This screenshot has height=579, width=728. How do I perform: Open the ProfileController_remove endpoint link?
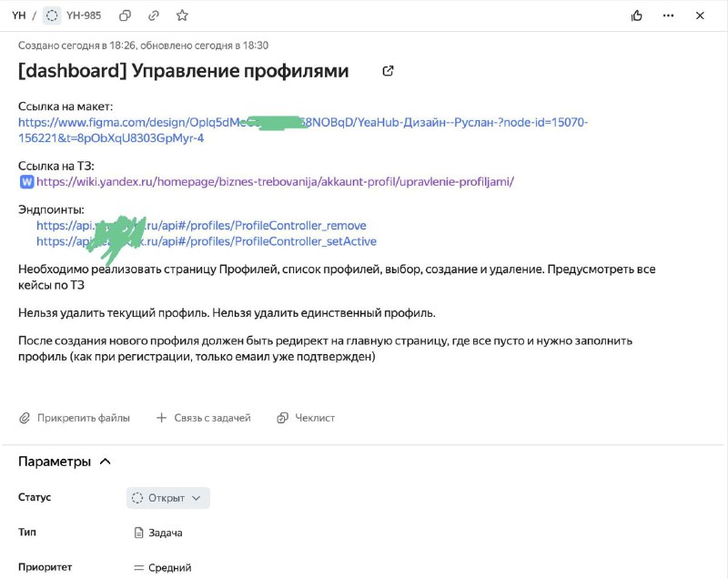pos(201,226)
